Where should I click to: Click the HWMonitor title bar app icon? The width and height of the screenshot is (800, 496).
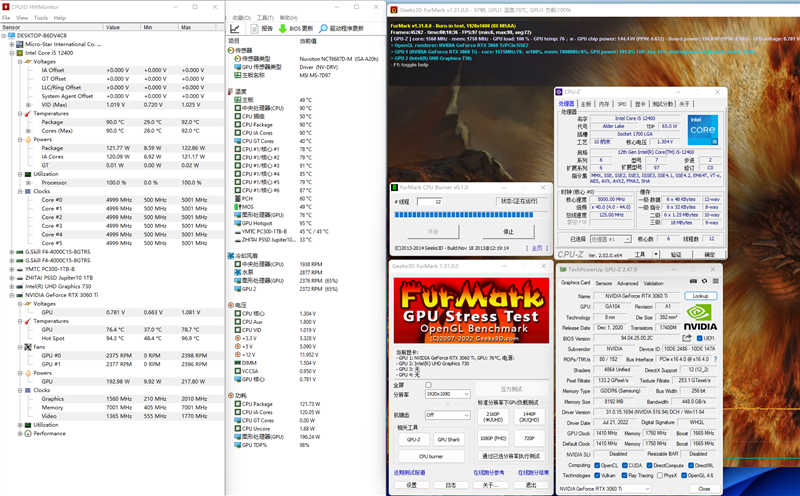(6, 7)
